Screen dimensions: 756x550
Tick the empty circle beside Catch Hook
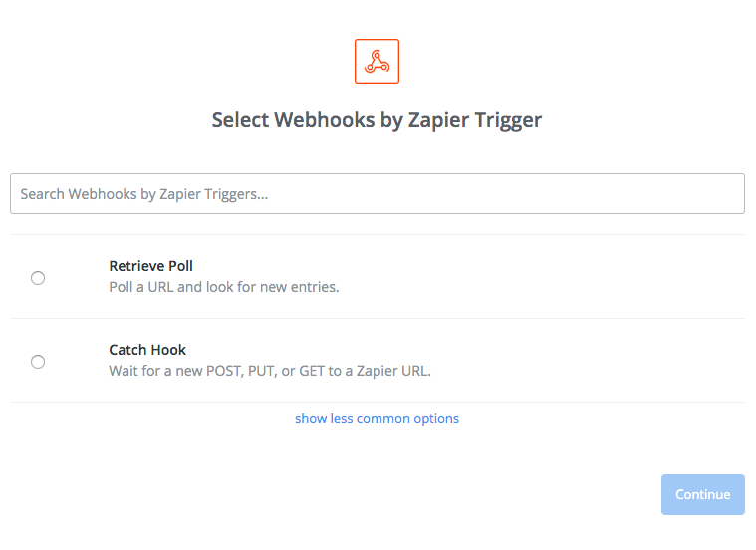38,362
